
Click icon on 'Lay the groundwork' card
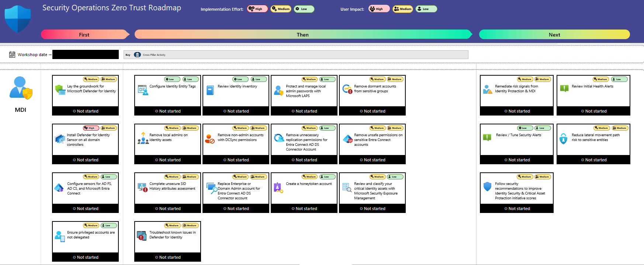pyautogui.click(x=60, y=89)
